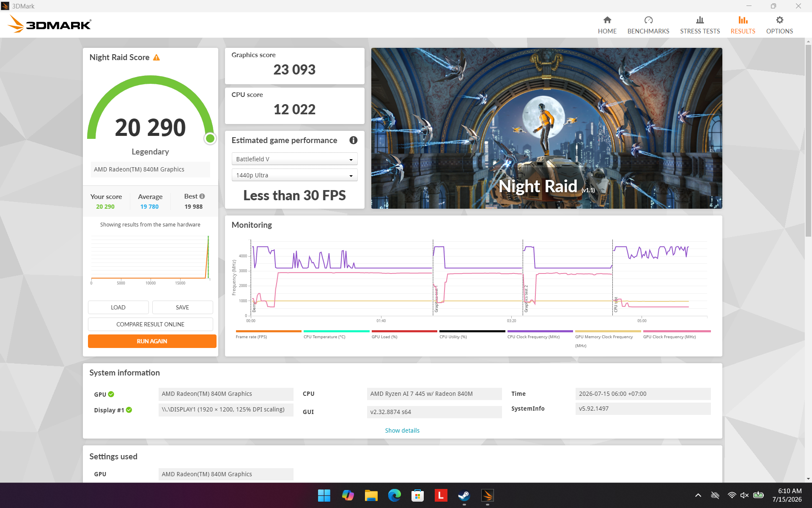Click the Best score 19 988
This screenshot has width=812, height=508.
pos(194,207)
